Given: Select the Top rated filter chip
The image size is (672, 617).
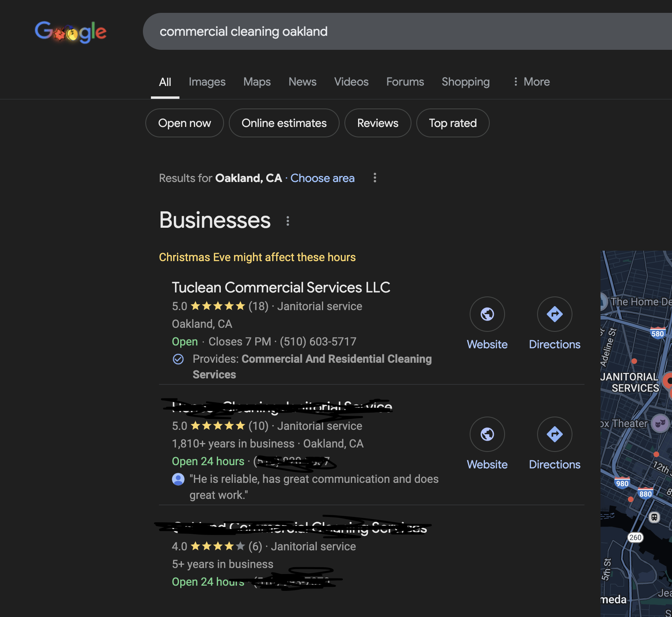Looking at the screenshot, I should 453,123.
